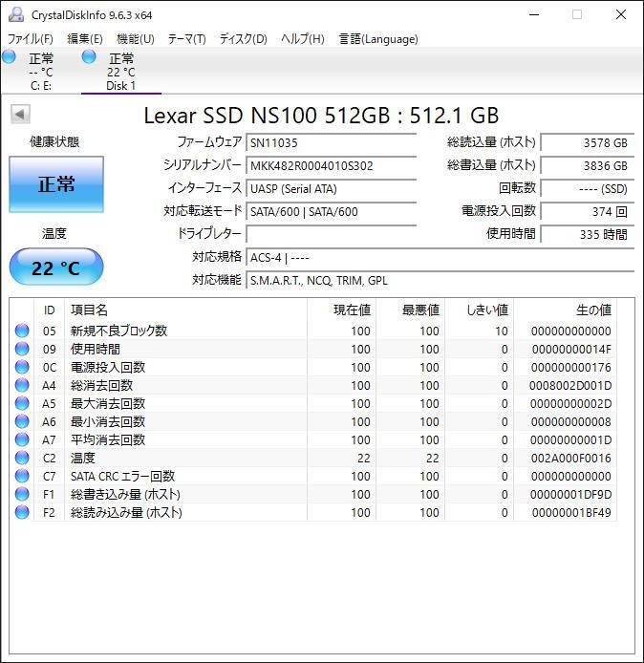Click the serial number field MKK482R0004010S302

pos(332,166)
